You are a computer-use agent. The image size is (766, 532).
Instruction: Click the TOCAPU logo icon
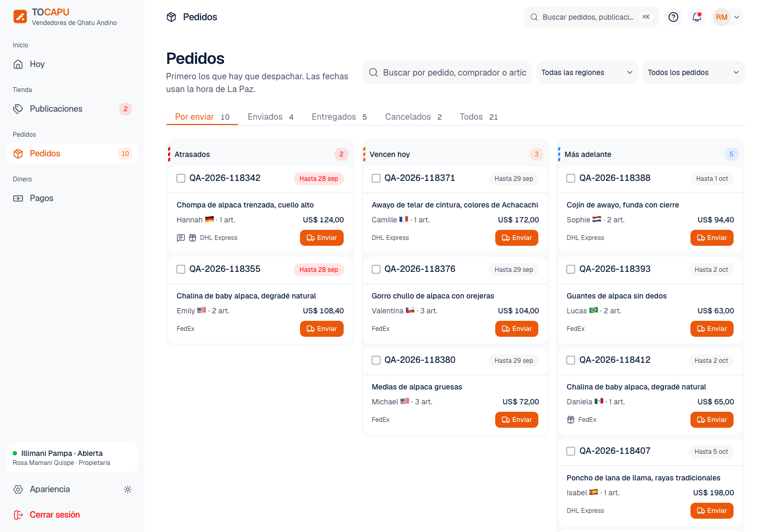coord(20,16)
